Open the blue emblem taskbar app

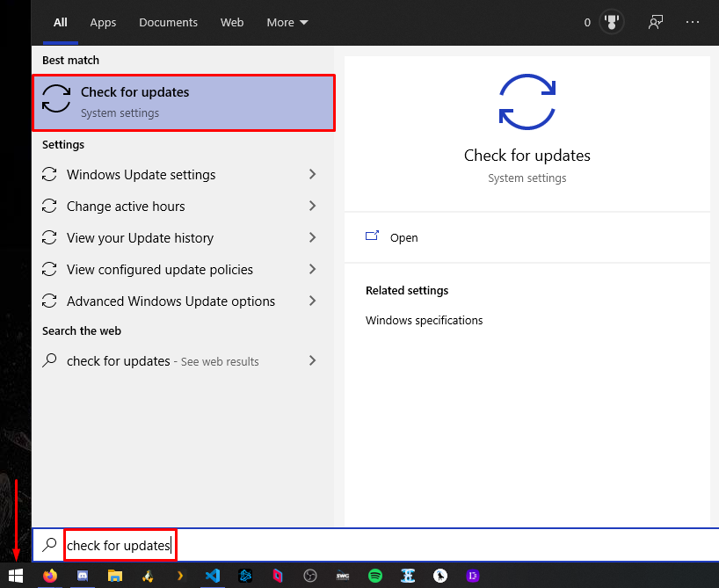pyautogui.click(x=408, y=575)
